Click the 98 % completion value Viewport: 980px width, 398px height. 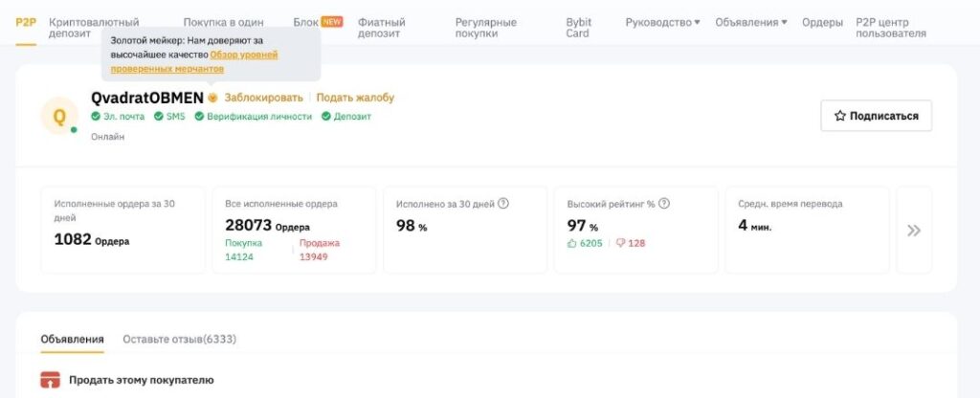pyautogui.click(x=412, y=226)
